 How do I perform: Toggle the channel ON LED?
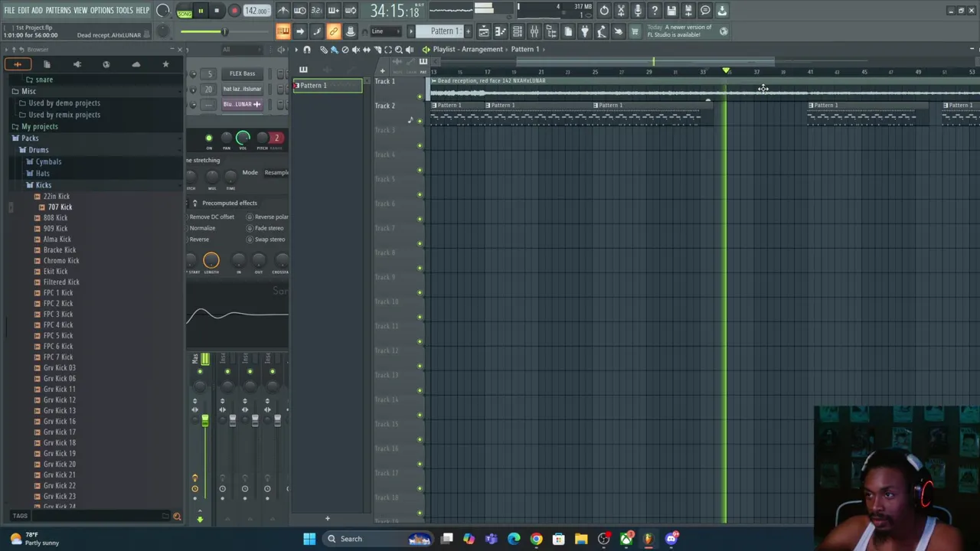pos(208,139)
